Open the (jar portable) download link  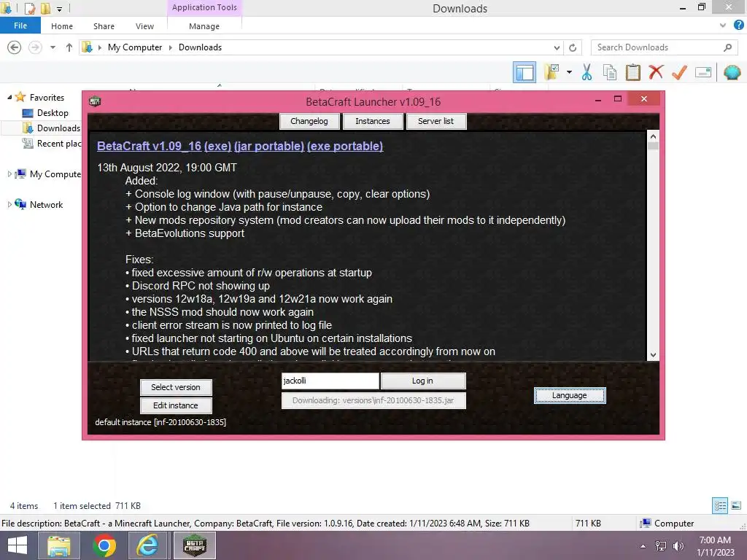click(269, 146)
